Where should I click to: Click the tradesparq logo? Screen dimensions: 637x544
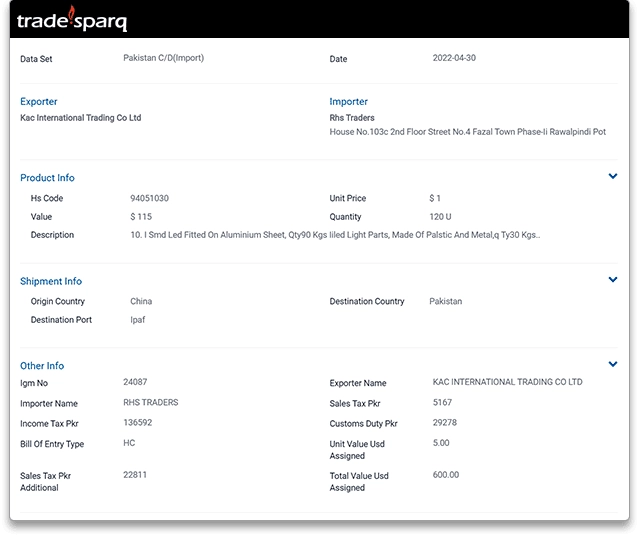point(72,19)
